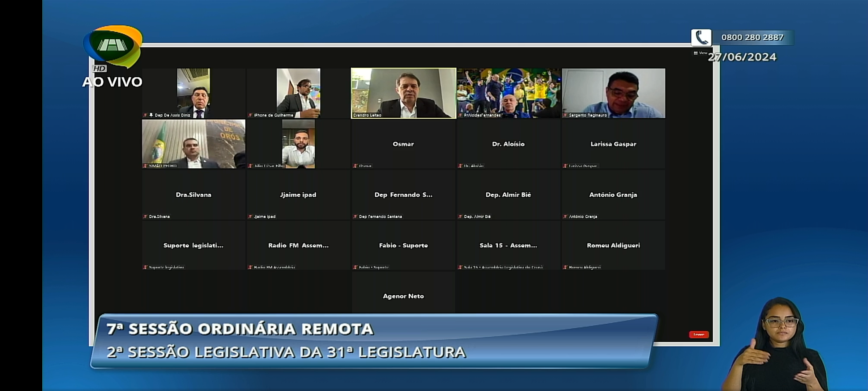Click the 2ª SESSÃO LEGISLATIVA DA 31ª LEGISLATURA line
The height and width of the screenshot is (391, 868).
[x=286, y=352]
